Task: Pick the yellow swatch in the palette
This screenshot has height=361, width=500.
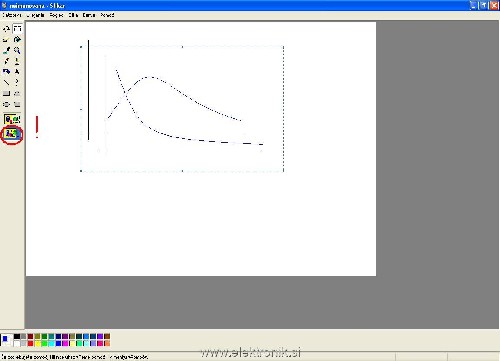Action: 37,343
